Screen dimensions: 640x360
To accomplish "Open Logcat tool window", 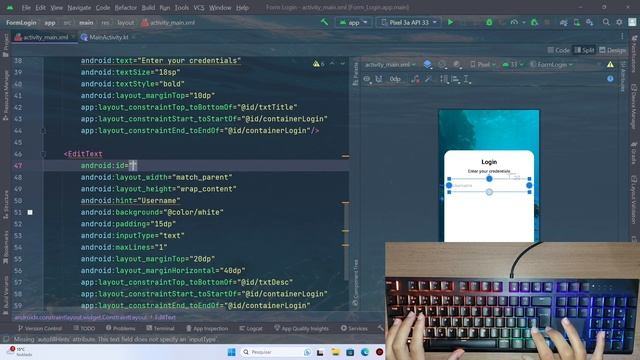I will click(x=251, y=328).
